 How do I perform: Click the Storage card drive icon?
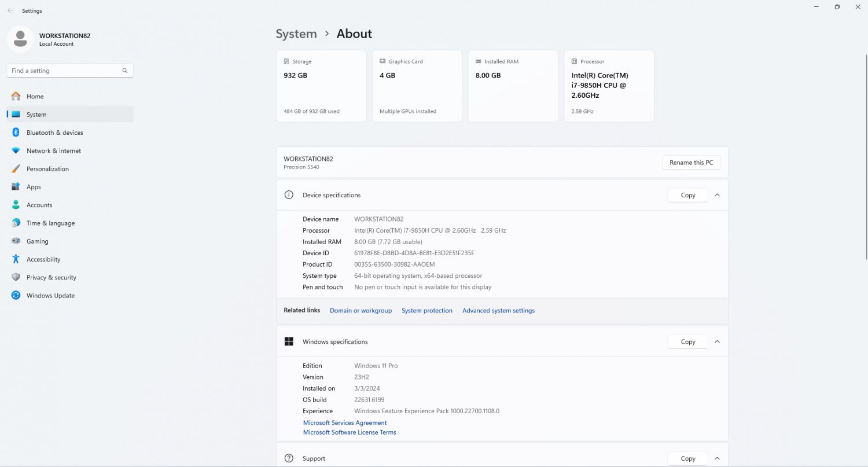pos(286,61)
